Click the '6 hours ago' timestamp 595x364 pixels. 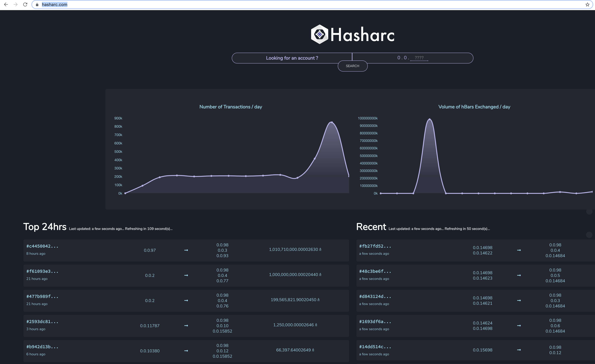[36, 354]
